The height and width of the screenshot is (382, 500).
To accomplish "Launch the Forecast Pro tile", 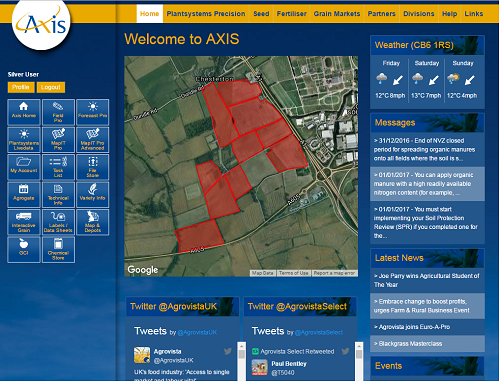I will [93, 112].
